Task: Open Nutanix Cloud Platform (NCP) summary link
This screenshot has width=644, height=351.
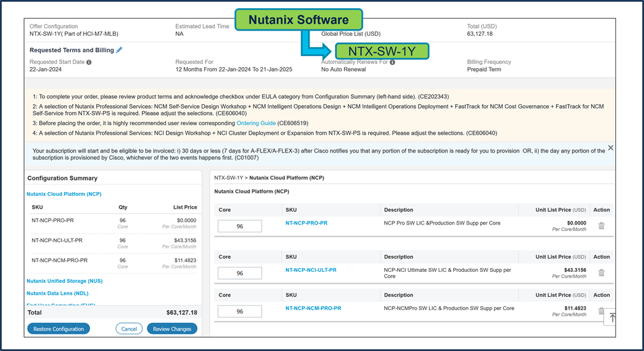Action: [x=64, y=194]
